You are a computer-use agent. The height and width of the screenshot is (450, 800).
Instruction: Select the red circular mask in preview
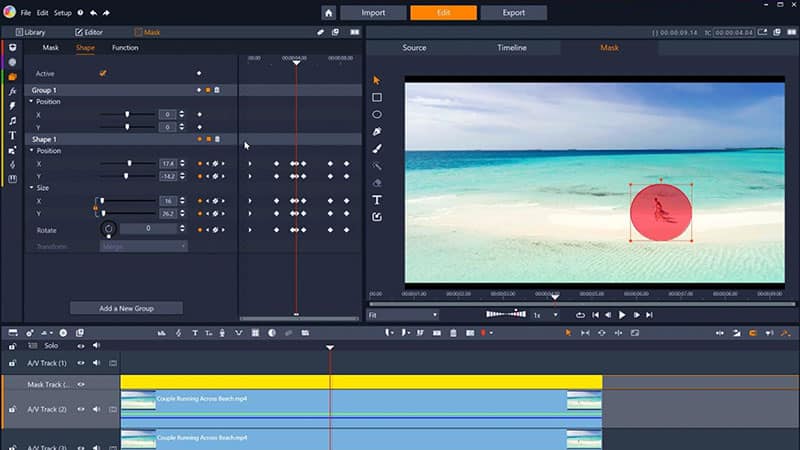pos(661,213)
